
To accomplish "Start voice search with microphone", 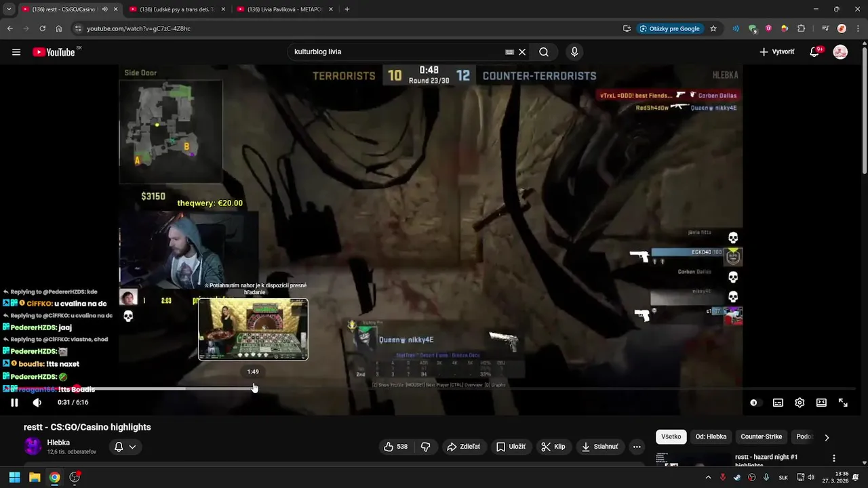I will pyautogui.click(x=574, y=52).
